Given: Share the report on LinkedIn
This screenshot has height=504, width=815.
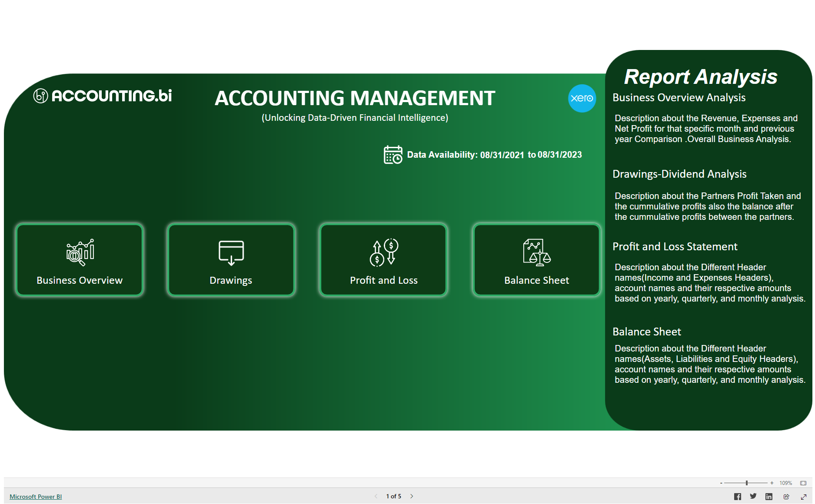Looking at the screenshot, I should (769, 496).
